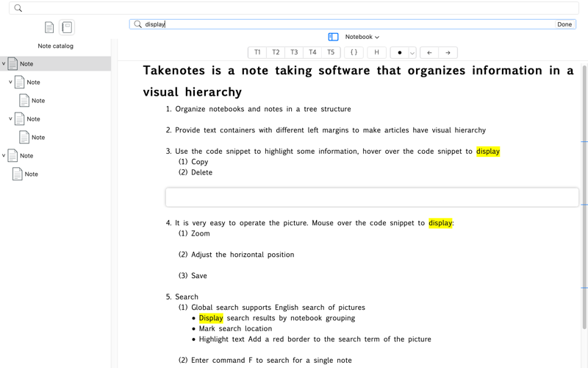Apply the T2 text container level
The height and width of the screenshot is (368, 588).
pyautogui.click(x=276, y=52)
